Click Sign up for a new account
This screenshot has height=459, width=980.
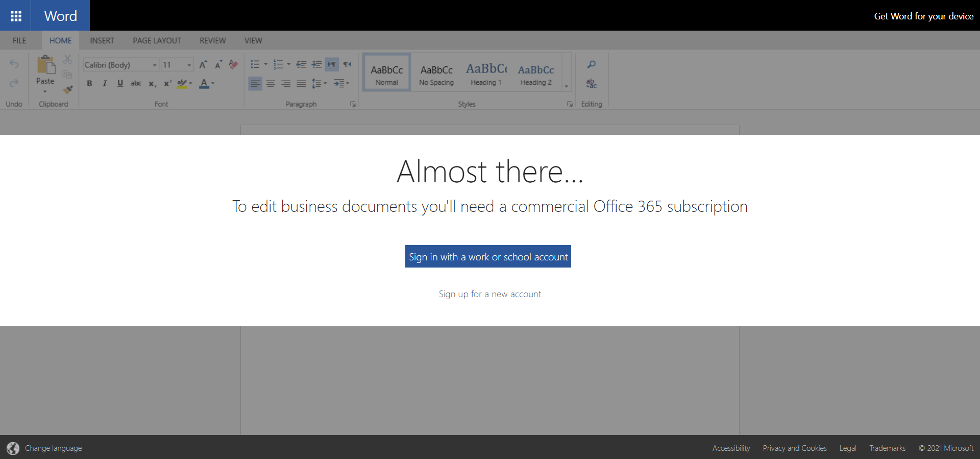[489, 294]
